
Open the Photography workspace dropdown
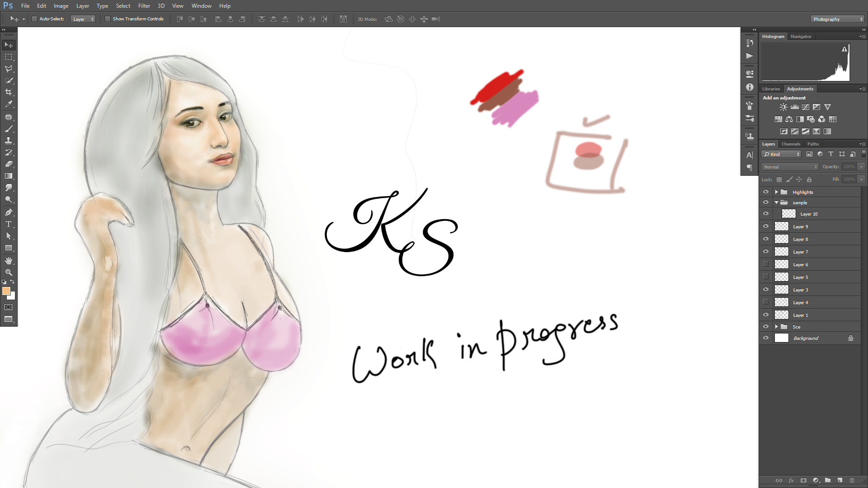pos(837,19)
